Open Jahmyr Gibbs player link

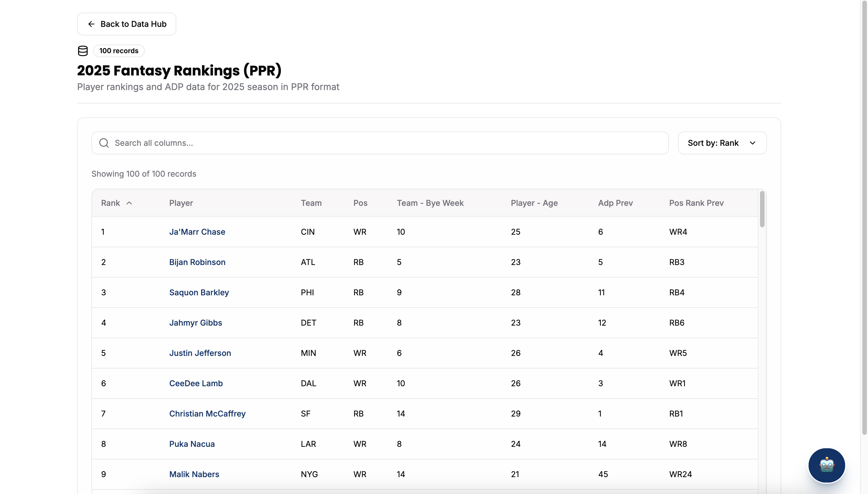coord(196,323)
